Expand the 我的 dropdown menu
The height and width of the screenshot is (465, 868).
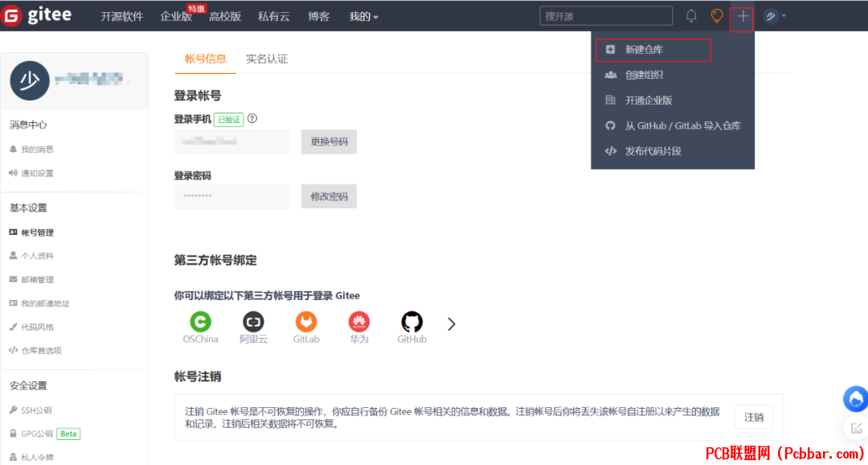[x=364, y=17]
